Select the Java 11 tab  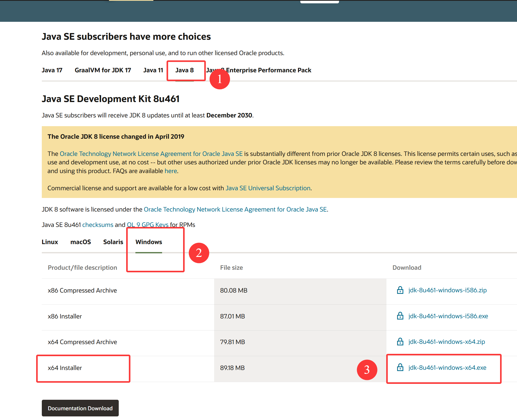pos(153,70)
